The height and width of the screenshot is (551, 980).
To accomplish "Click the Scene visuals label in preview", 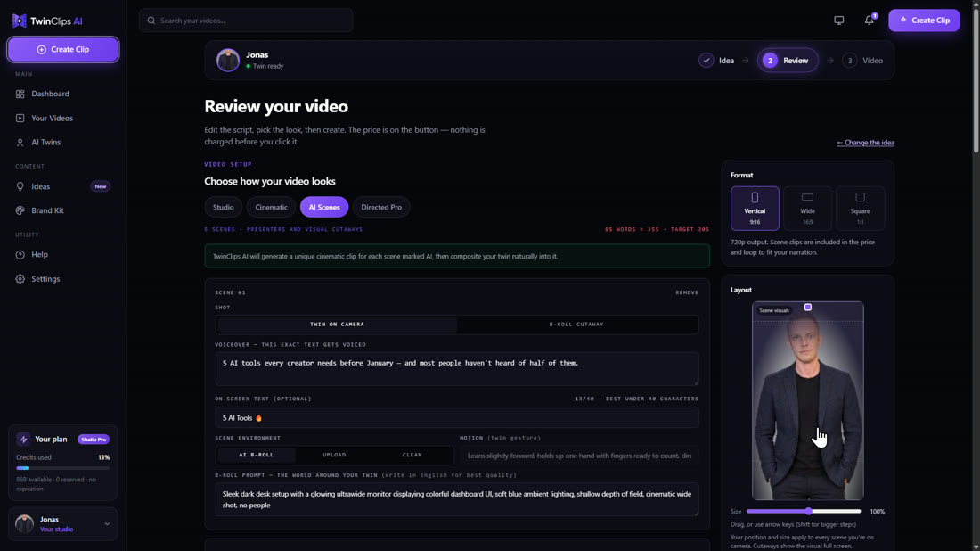I will point(773,310).
